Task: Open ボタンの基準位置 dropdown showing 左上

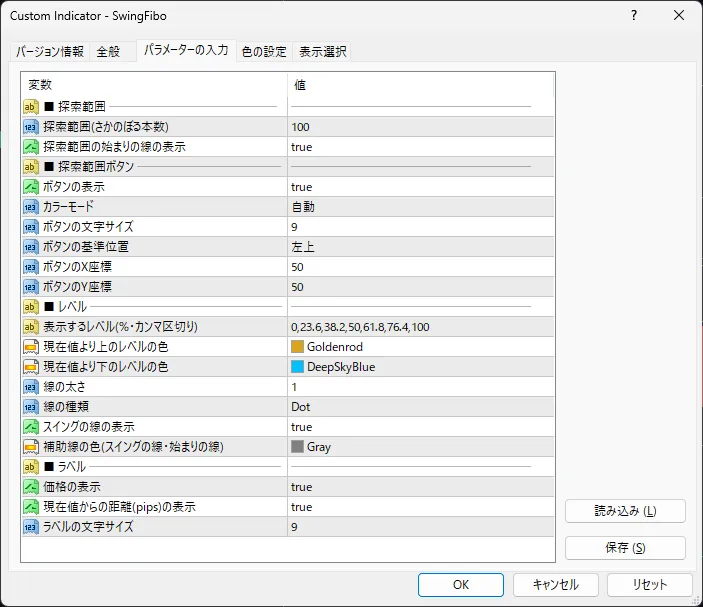Action: [421, 247]
